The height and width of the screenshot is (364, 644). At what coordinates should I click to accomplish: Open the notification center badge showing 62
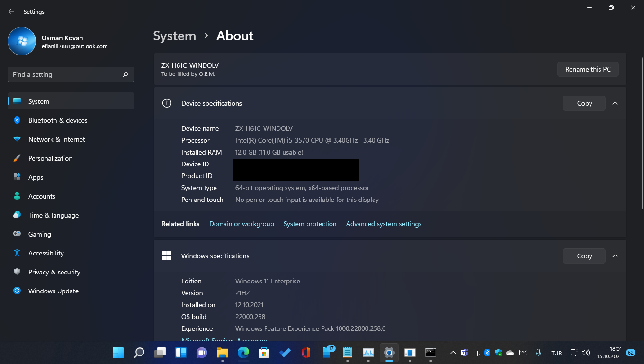(631, 353)
